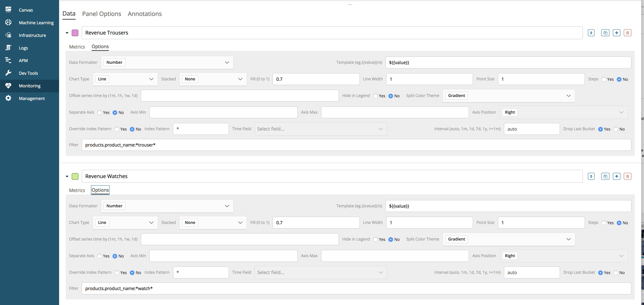Open Dev Tools from the sidebar
644x305 pixels.
click(28, 73)
